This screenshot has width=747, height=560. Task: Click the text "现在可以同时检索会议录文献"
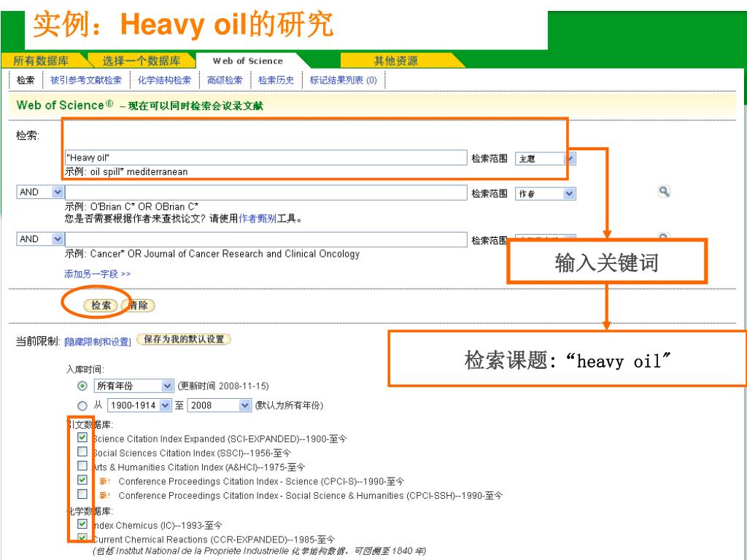coord(196,106)
